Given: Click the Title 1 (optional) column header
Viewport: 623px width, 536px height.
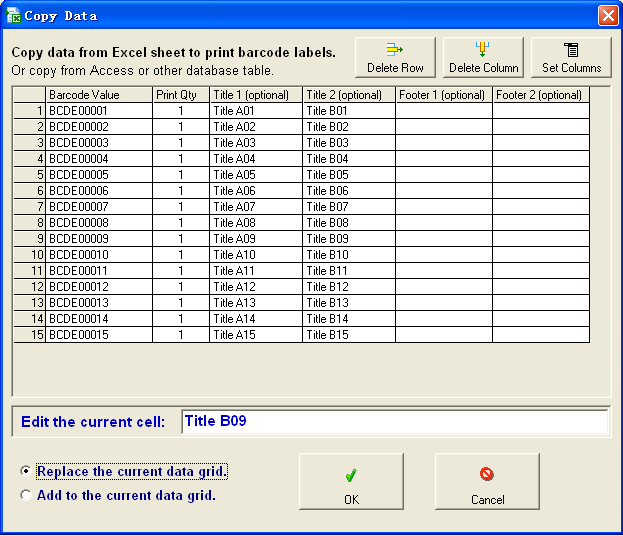Looking at the screenshot, I should [x=256, y=95].
